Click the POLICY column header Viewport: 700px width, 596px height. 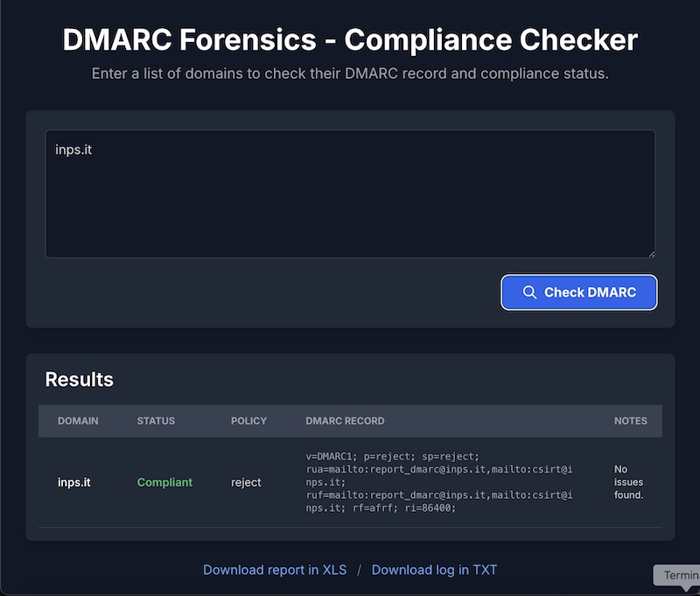pos(248,421)
